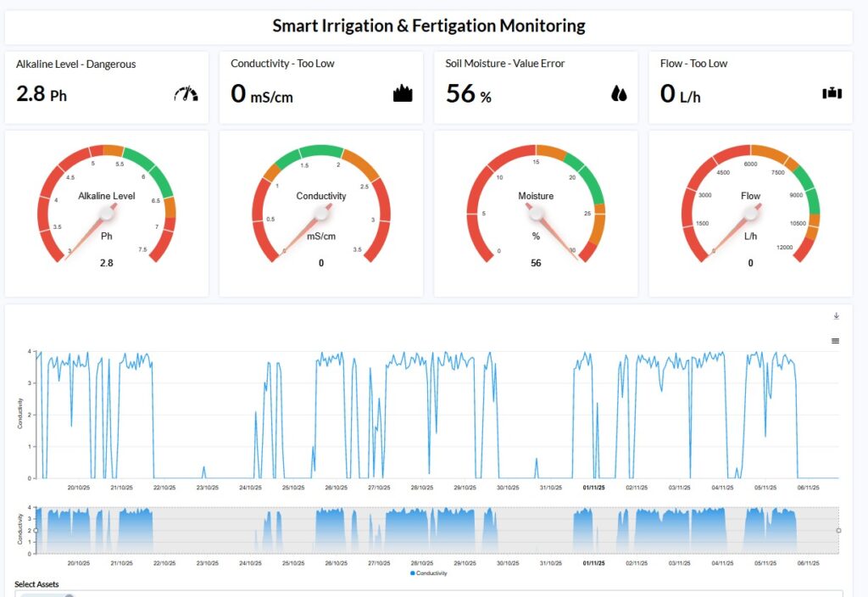Click the Flow gauge needle hub
868x597 pixels.
(750, 213)
